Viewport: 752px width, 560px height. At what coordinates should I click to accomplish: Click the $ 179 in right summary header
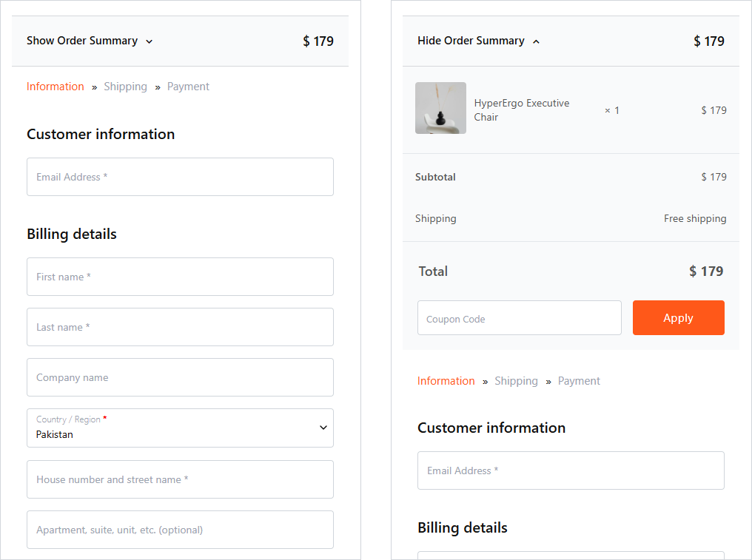pyautogui.click(x=709, y=41)
